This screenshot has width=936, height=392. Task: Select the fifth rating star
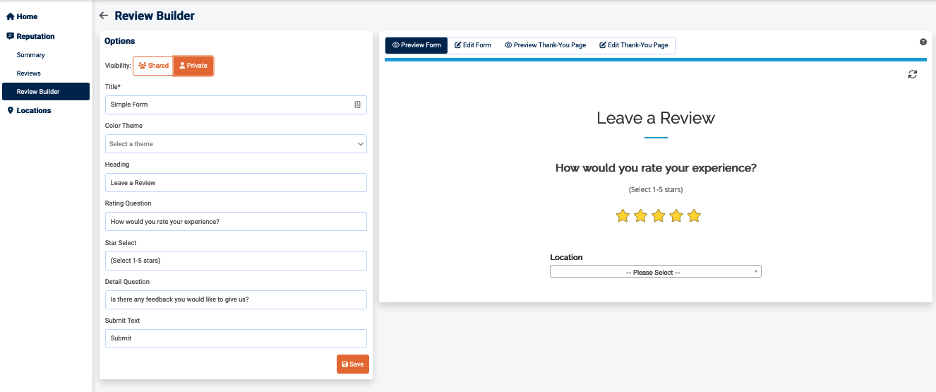pos(694,216)
